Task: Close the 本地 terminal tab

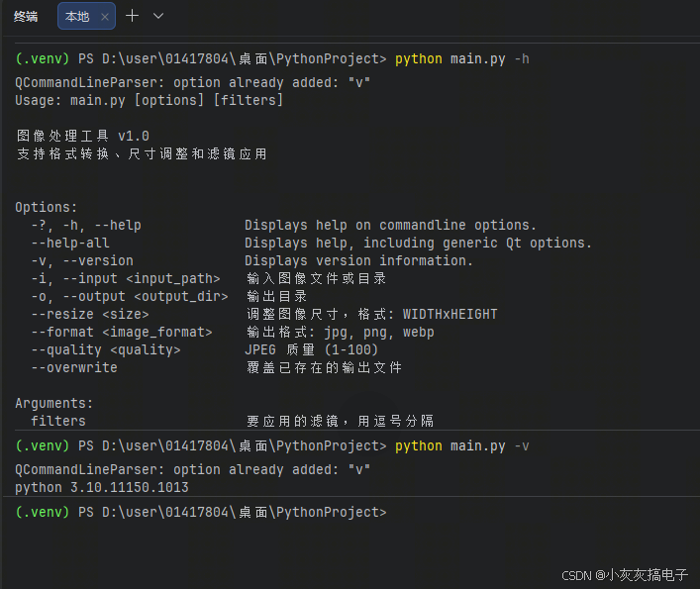Action: pos(105,17)
